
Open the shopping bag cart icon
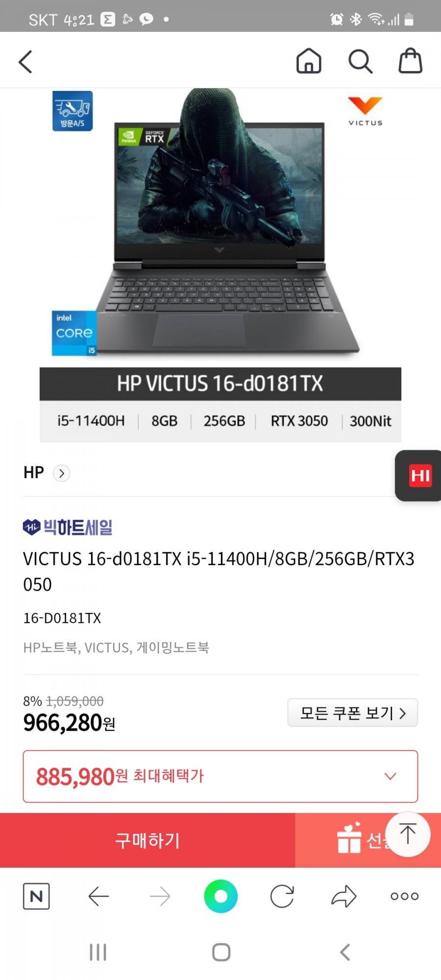coord(410,61)
